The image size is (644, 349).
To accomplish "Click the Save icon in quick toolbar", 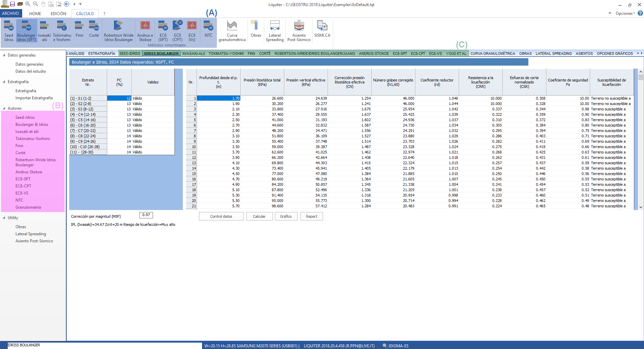I will click(x=12, y=4).
